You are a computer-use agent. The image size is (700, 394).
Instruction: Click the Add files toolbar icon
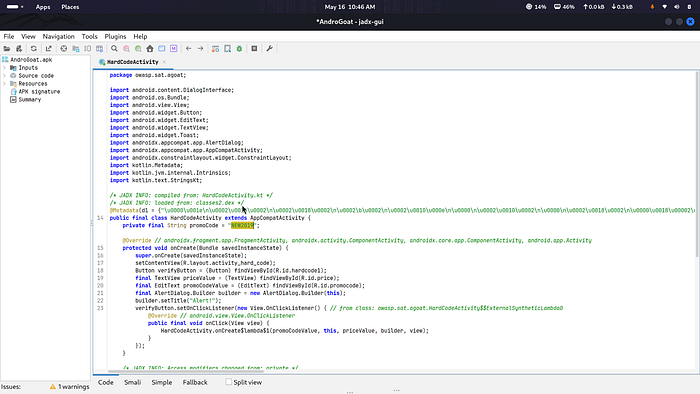(x=19, y=49)
